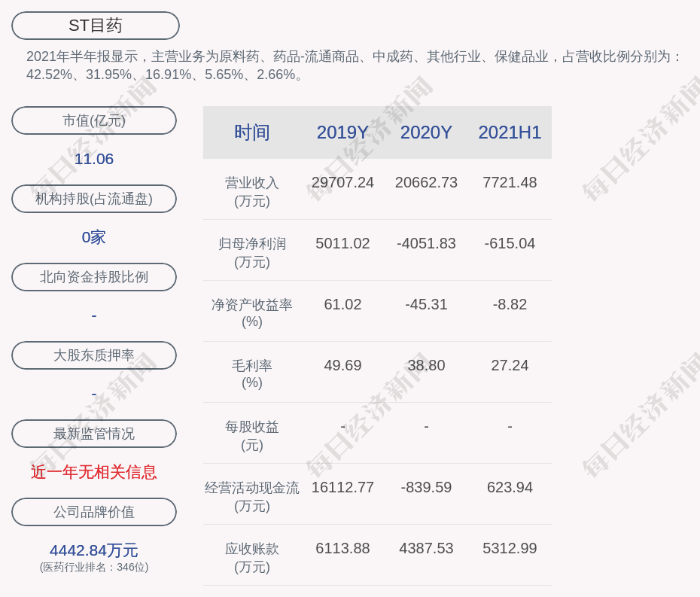Click revenue value 7721.48

tap(510, 183)
